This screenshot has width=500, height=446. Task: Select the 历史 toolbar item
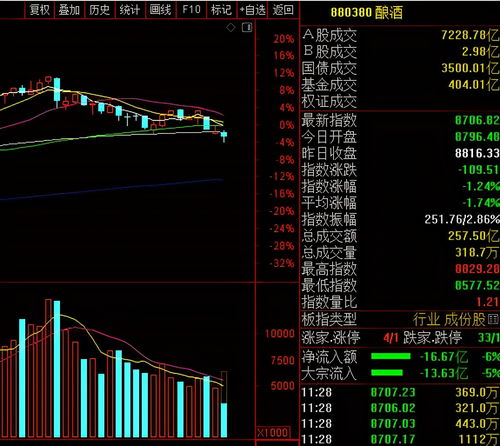pyautogui.click(x=99, y=10)
